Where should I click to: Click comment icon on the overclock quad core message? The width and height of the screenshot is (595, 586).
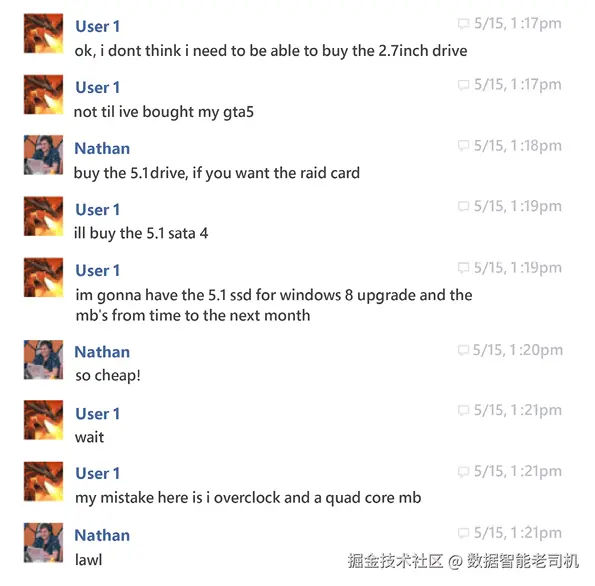coord(463,471)
